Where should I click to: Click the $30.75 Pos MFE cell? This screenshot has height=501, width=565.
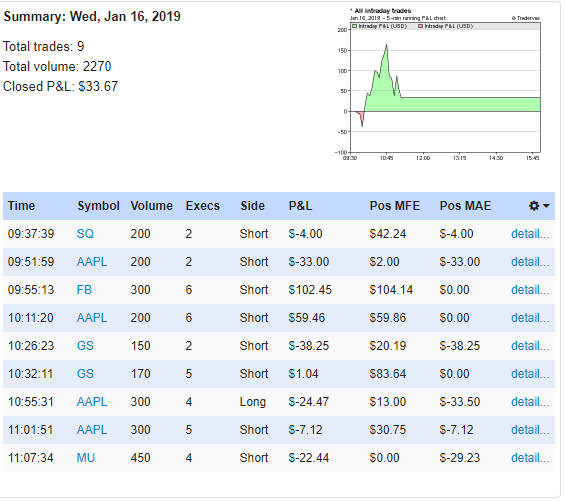pos(388,430)
